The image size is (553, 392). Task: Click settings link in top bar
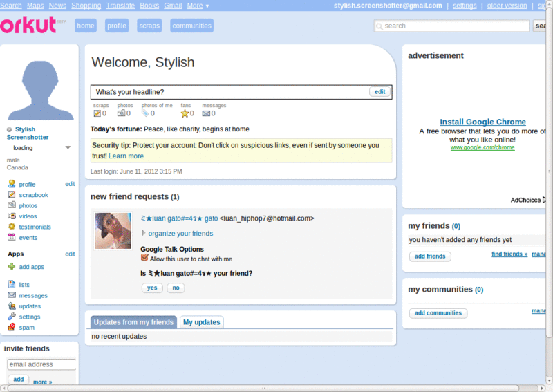pos(465,6)
